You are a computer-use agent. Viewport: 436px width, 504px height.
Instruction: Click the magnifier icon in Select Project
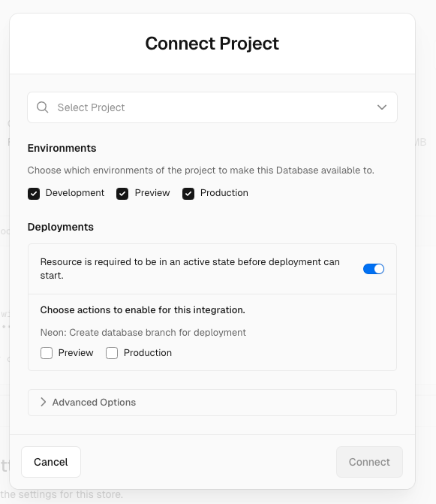(x=42, y=107)
